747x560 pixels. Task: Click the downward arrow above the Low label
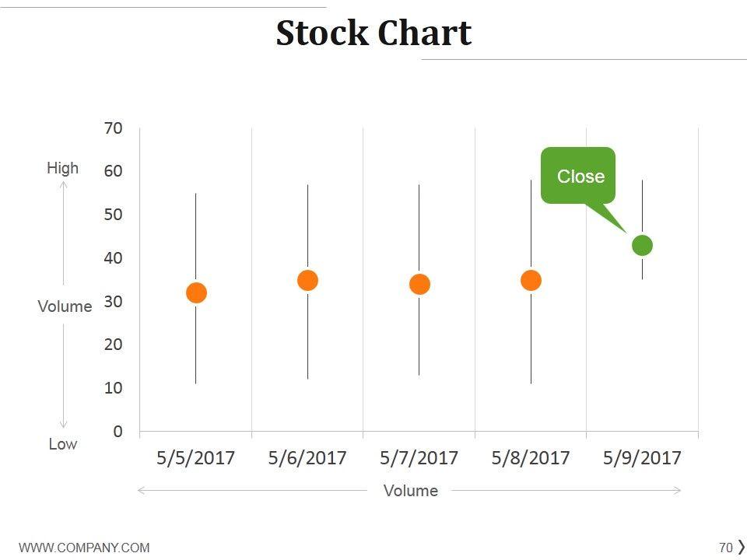point(63,377)
